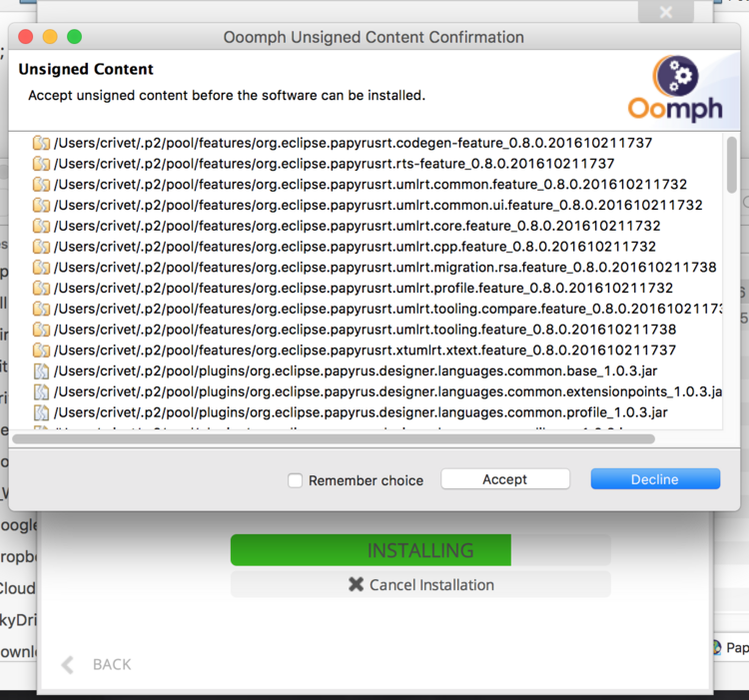Select the designer.languages.common.extensionpoints_1.0.3 entry
This screenshot has height=700, width=749.
coord(387,391)
